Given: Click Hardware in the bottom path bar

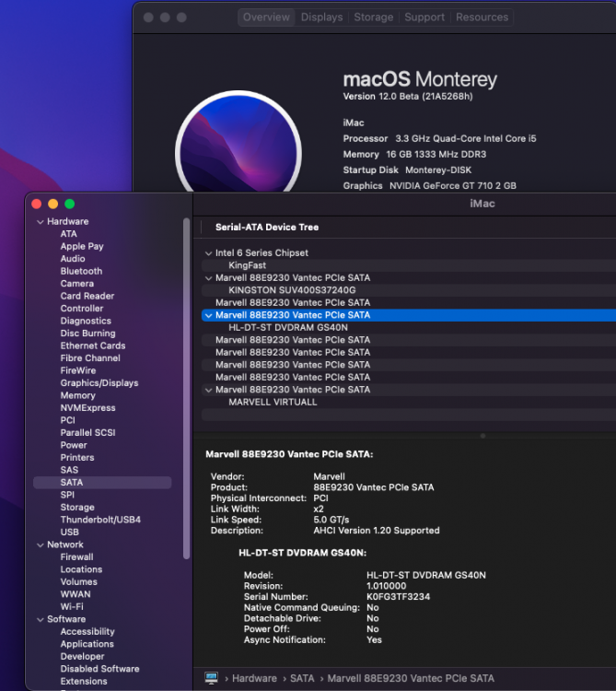Looking at the screenshot, I should [x=254, y=678].
